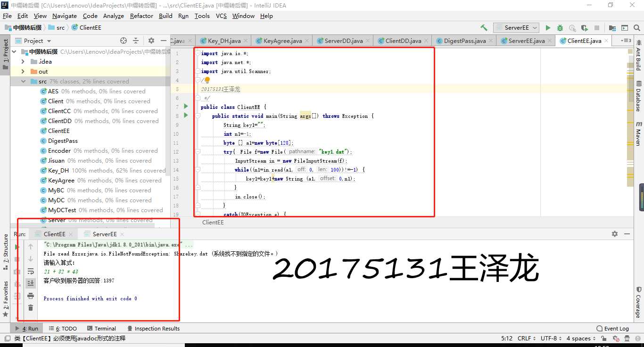Open the Project view selector dropdown

34,41
